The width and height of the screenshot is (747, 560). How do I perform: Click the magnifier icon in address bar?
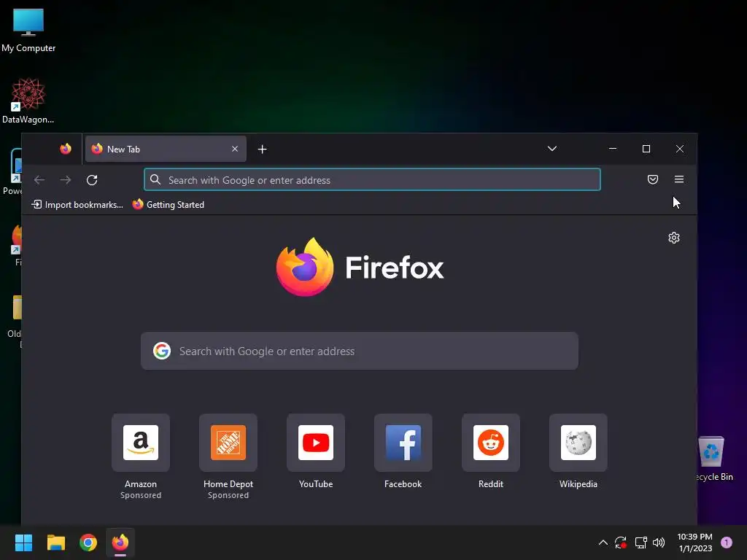pyautogui.click(x=155, y=179)
